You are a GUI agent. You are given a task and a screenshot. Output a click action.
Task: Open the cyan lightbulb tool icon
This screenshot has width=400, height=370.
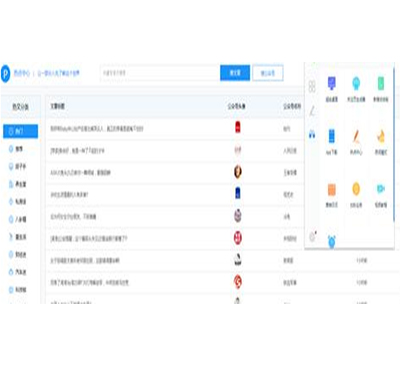pyautogui.click(x=356, y=83)
